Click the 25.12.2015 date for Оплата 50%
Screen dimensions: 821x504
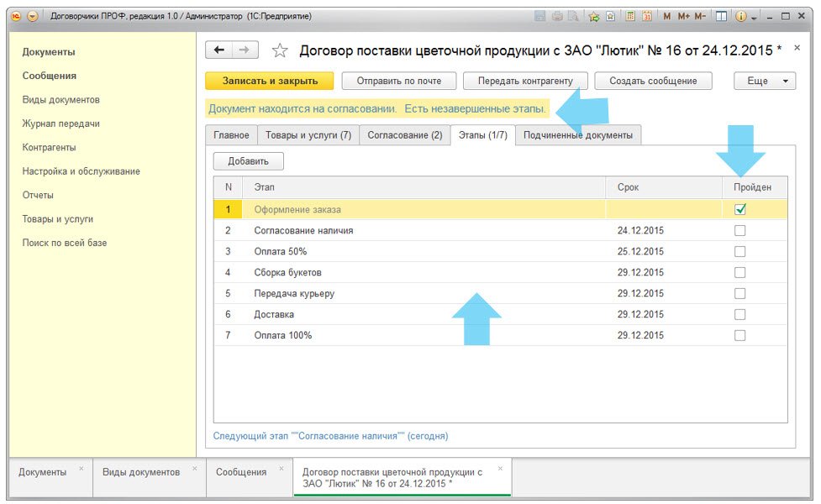(640, 251)
